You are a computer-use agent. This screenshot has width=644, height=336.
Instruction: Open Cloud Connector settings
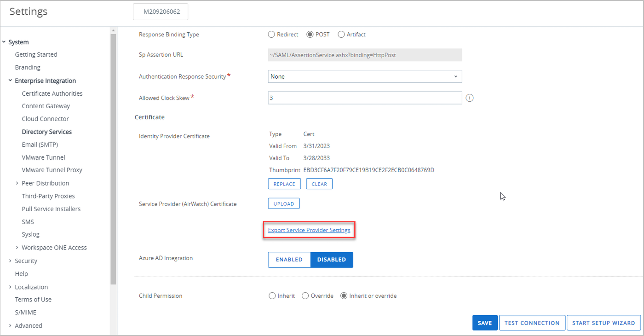point(45,119)
